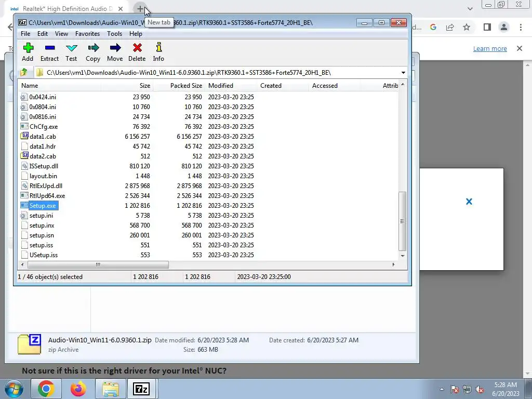Click the red Delete toolbar icon
The height and width of the screenshot is (399, 532).
137,48
